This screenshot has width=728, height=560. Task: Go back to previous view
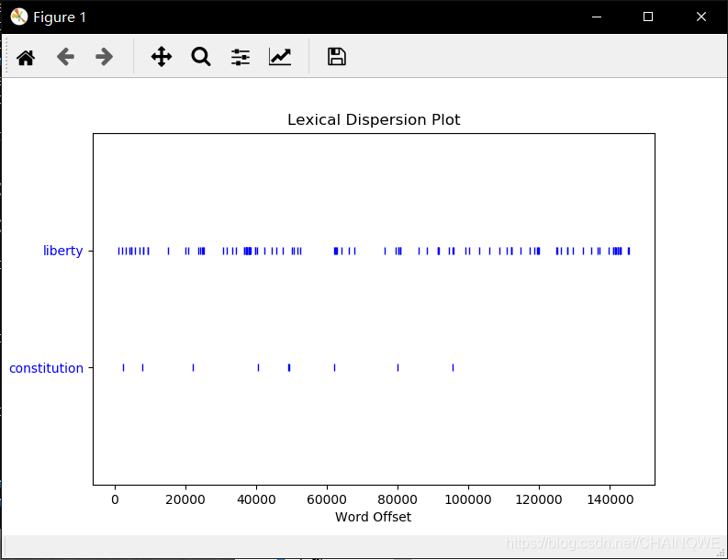[65, 57]
